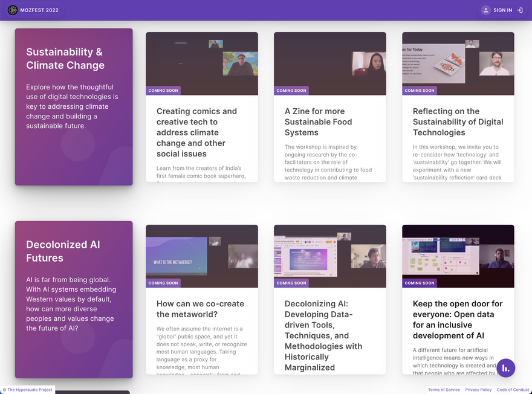Image resolution: width=532 pixels, height=394 pixels.
Task: Click the MOZFEST 2022 header title text
Action: 39,10
